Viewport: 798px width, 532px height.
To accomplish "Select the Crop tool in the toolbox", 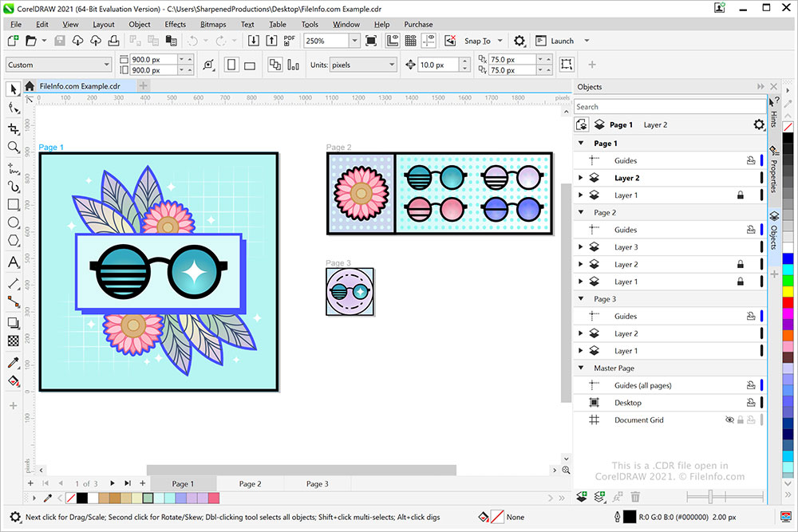I will tap(13, 128).
